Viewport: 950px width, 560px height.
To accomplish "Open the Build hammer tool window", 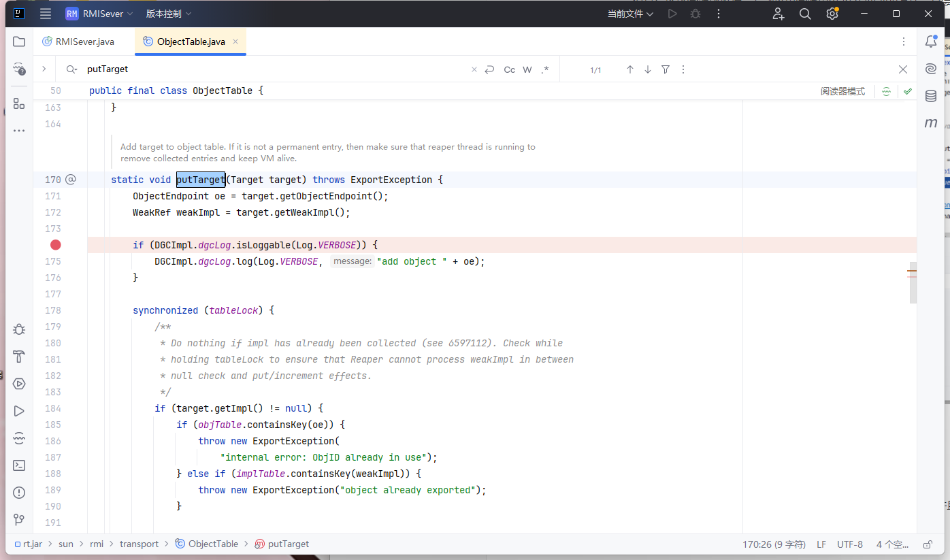I will point(19,357).
